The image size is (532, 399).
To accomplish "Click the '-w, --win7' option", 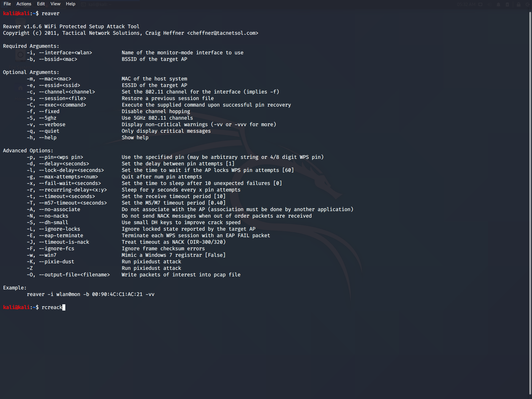I will [x=42, y=255].
